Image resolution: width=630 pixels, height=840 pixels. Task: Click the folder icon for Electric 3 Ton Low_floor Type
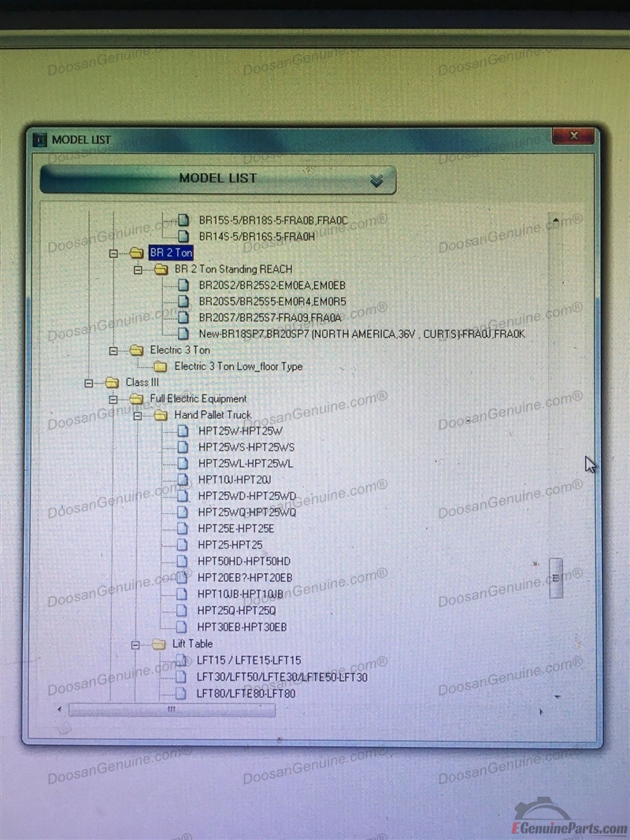161,366
